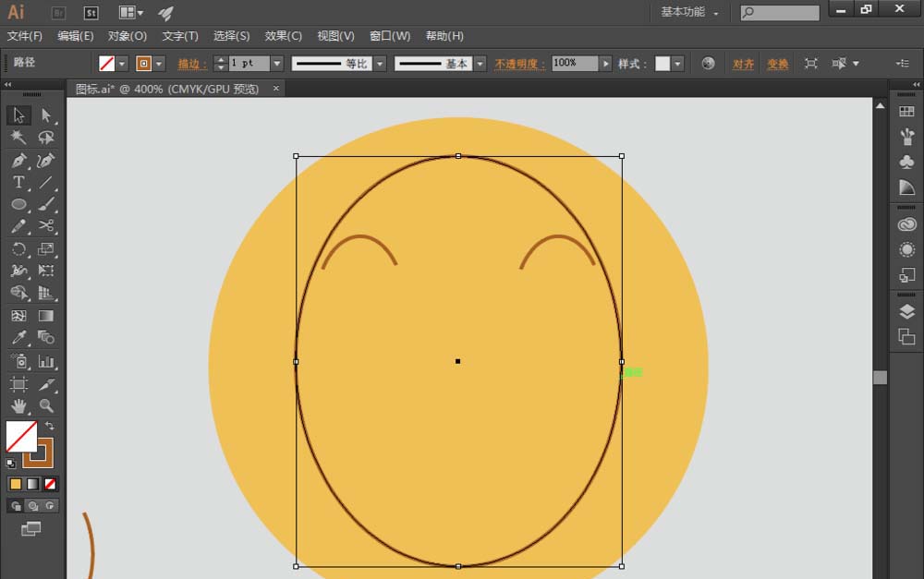The height and width of the screenshot is (579, 924).
Task: Open the 变换 transform panel link
Action: pyautogui.click(x=777, y=64)
